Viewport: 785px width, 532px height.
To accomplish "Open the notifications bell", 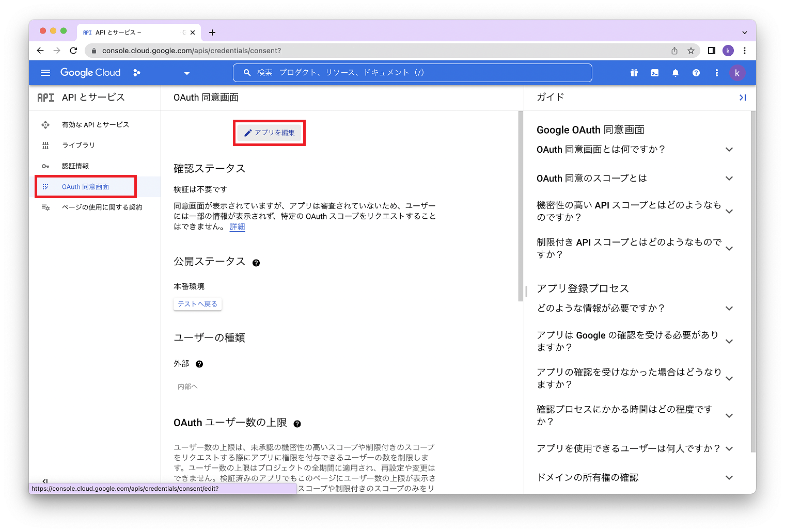I will click(676, 73).
